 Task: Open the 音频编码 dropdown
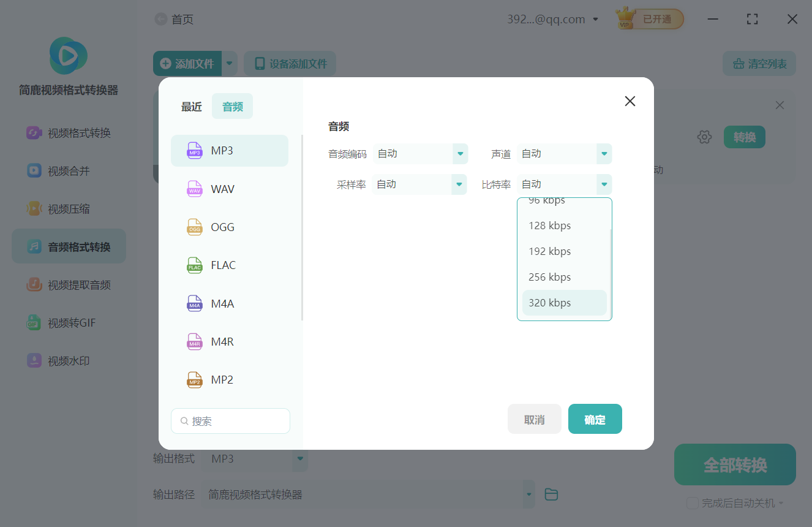click(421, 154)
